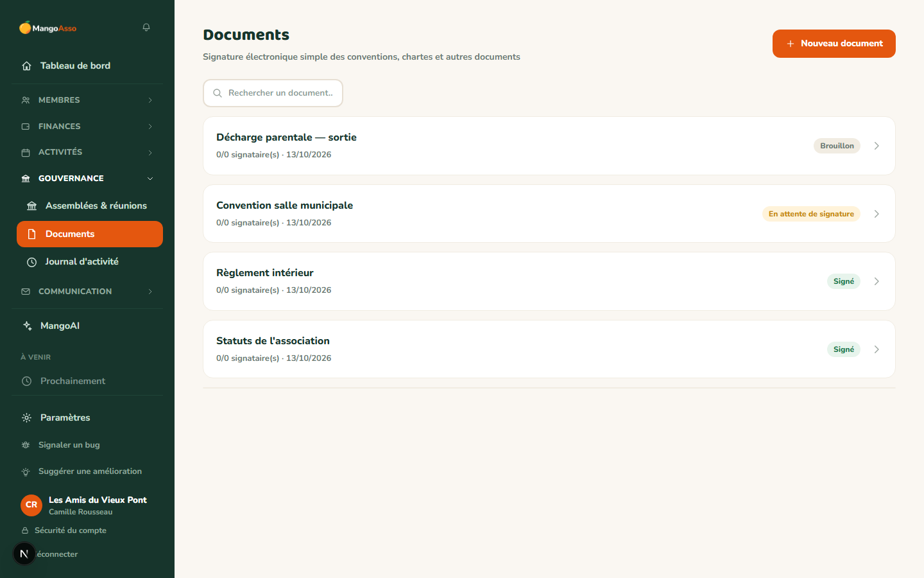Click the Signaler un bug icon
The image size is (924, 578).
[26, 445]
